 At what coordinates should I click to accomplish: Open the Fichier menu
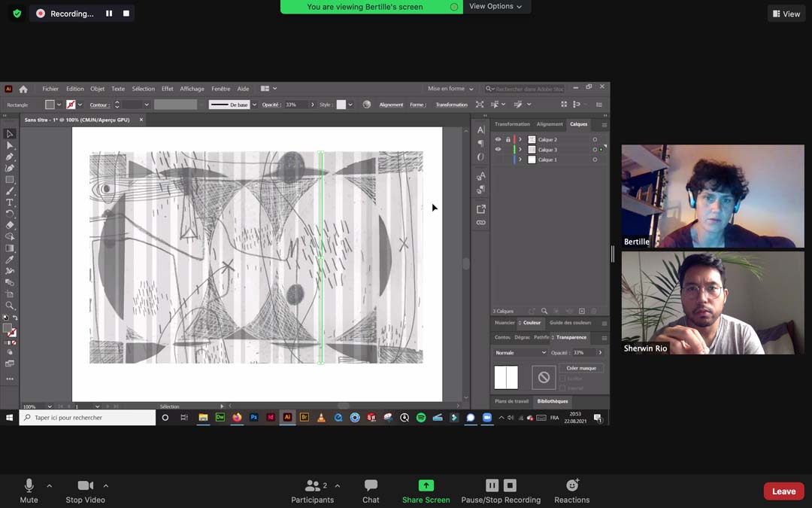(50, 89)
